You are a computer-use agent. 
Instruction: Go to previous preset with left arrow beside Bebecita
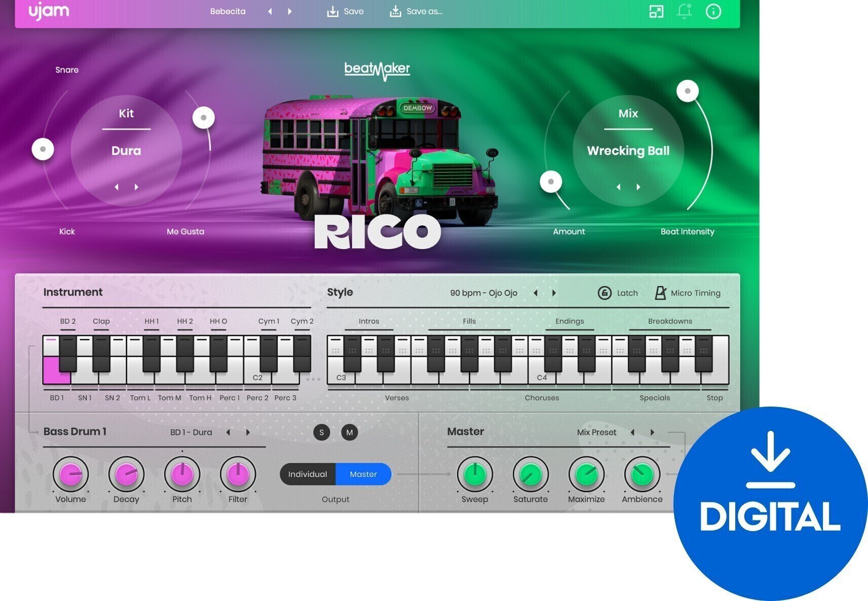[270, 11]
